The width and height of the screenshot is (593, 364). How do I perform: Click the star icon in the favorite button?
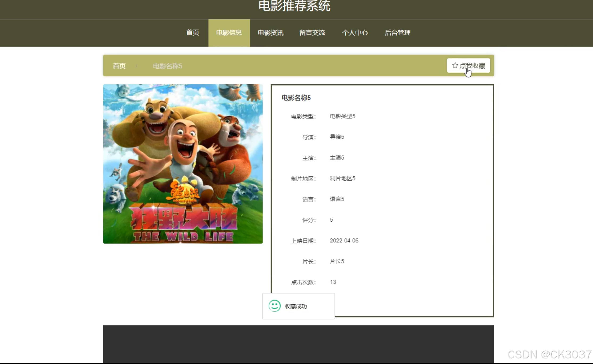pyautogui.click(x=455, y=65)
